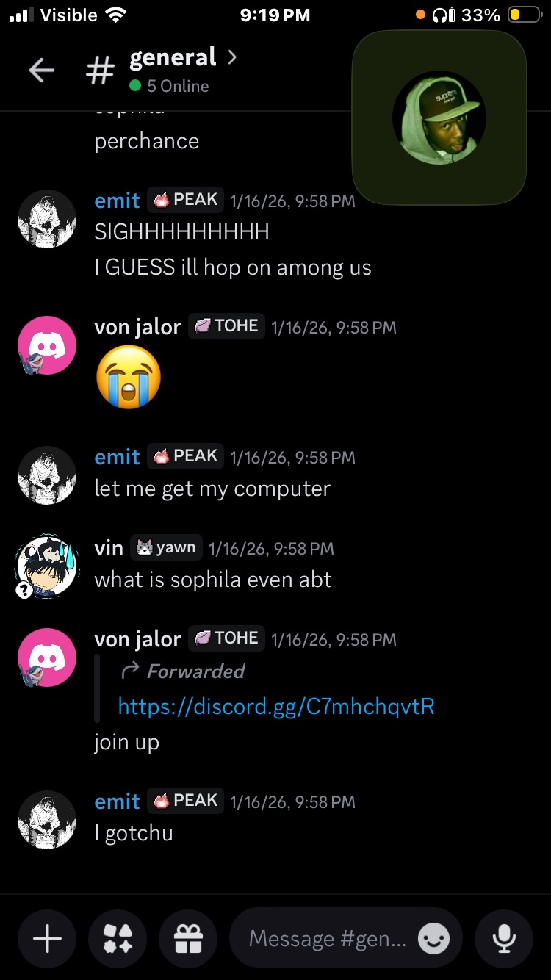Tap vin's yawn server tag
The image size is (551, 980).
166,548
